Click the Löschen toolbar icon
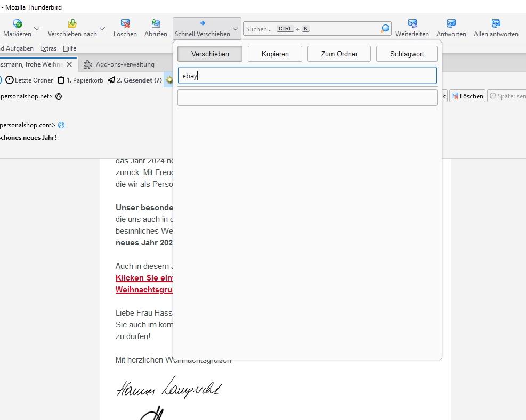This screenshot has width=526, height=420. pos(125,23)
